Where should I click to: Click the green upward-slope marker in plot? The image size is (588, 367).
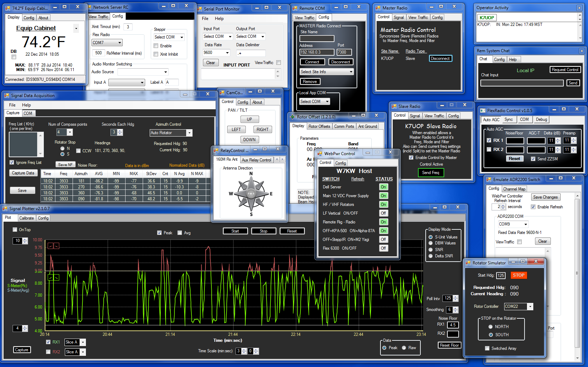coord(50,277)
